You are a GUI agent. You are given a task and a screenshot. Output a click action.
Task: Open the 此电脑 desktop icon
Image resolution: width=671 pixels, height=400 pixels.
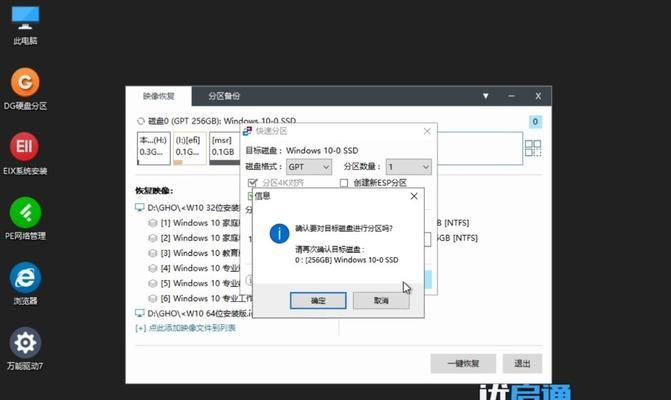pyautogui.click(x=25, y=24)
